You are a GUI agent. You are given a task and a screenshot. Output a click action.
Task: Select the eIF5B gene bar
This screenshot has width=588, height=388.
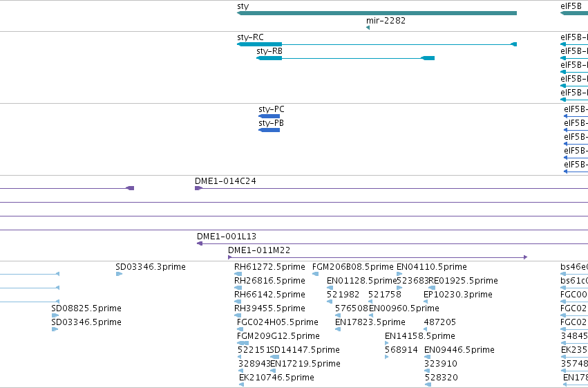click(x=574, y=13)
